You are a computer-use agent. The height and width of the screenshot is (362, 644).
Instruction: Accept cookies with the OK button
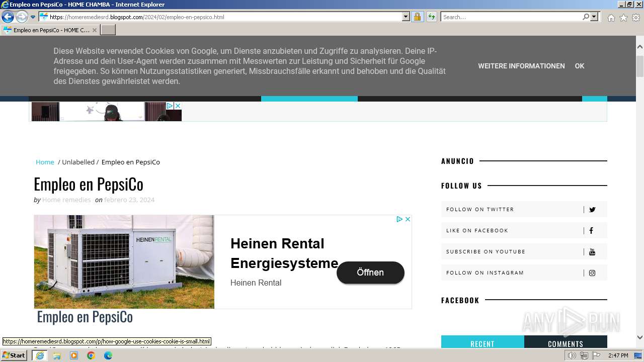580,66
